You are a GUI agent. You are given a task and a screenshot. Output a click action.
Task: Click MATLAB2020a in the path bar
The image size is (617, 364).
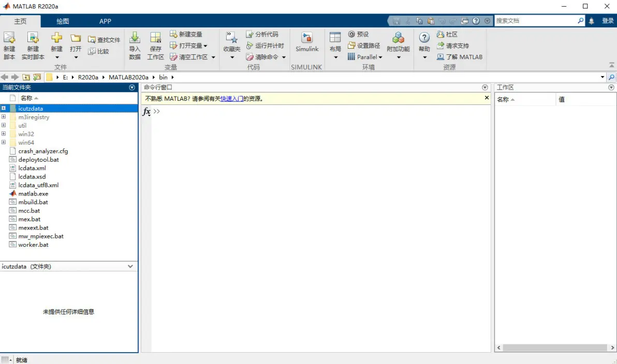[x=129, y=78]
